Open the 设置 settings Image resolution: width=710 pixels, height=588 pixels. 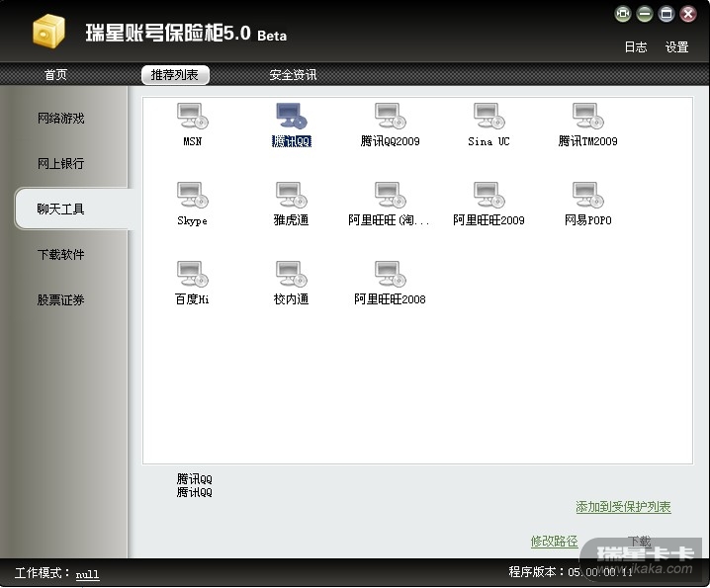(x=677, y=47)
